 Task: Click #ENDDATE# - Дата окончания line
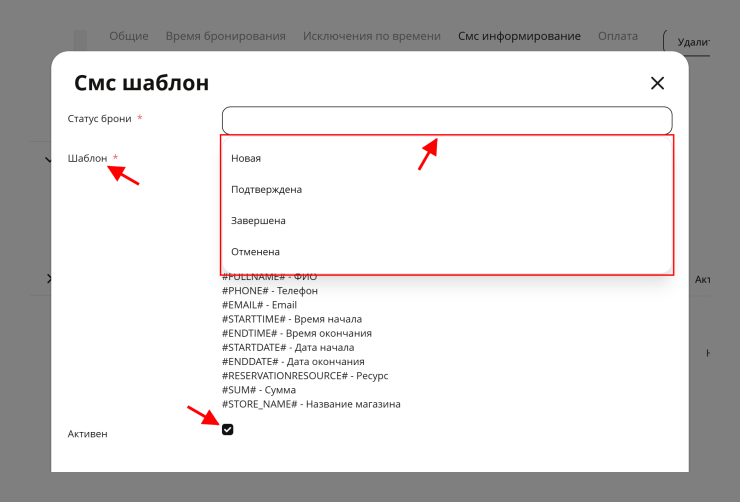[x=293, y=361]
